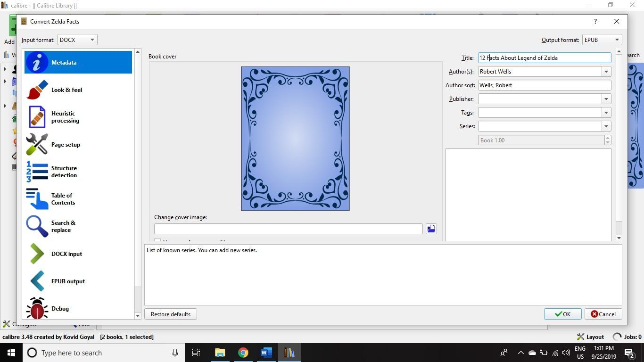Click the Windows search box
The width and height of the screenshot is (644, 362).
103,353
